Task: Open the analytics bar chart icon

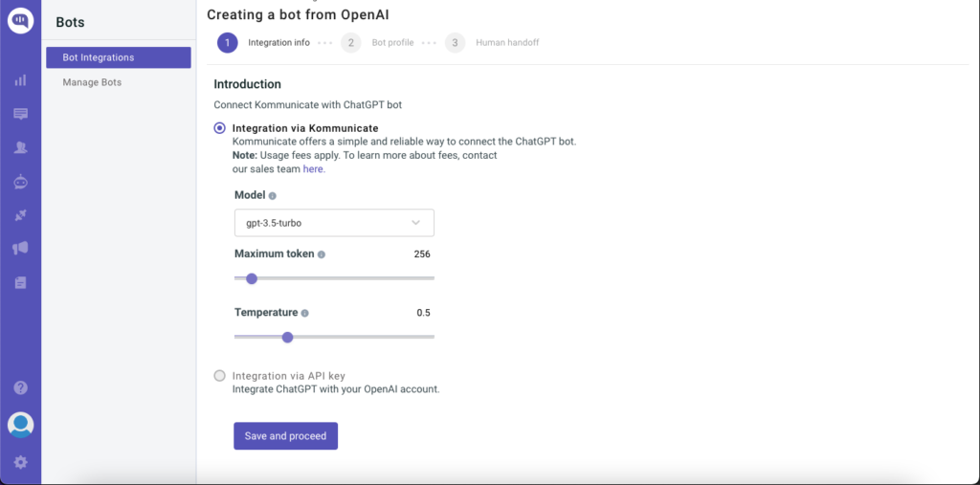Action: coord(21,80)
